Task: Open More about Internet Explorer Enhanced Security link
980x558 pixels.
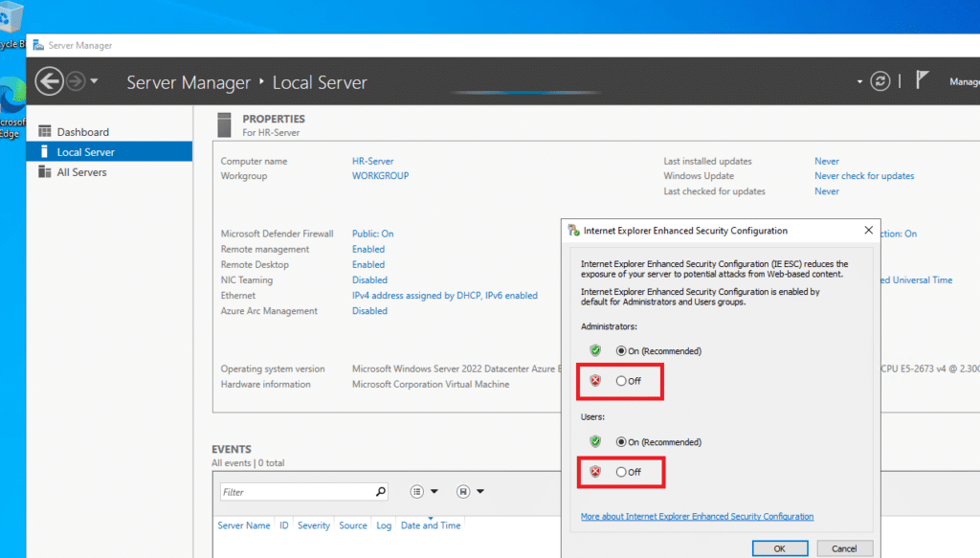Action: [x=697, y=517]
